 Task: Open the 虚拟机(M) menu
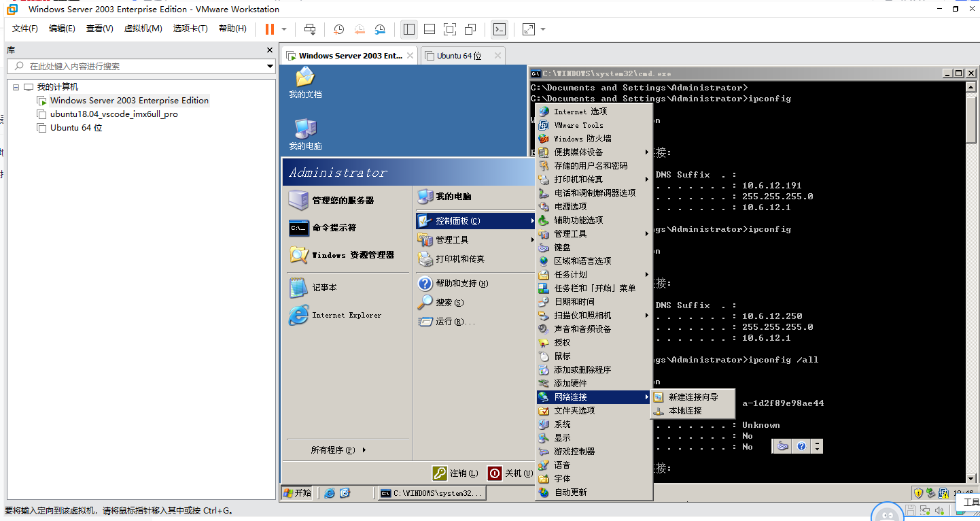coord(143,29)
